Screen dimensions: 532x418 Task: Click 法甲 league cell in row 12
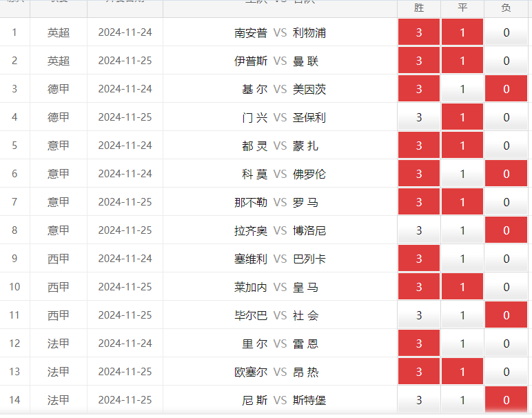(x=59, y=344)
